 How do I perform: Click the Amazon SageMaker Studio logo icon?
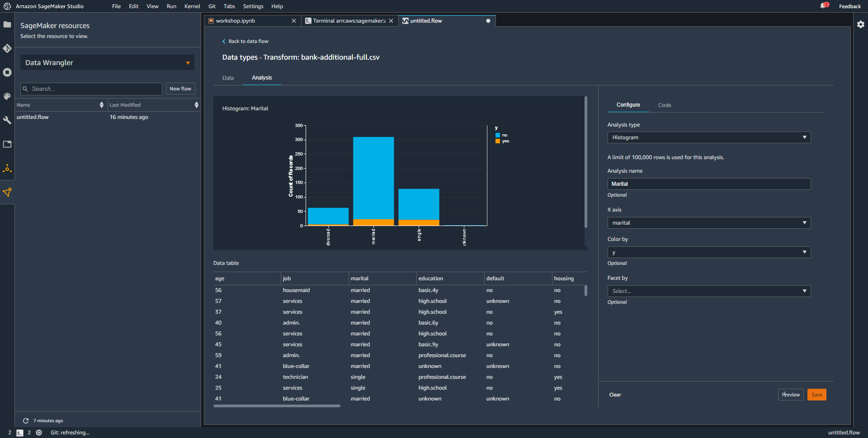click(x=7, y=6)
